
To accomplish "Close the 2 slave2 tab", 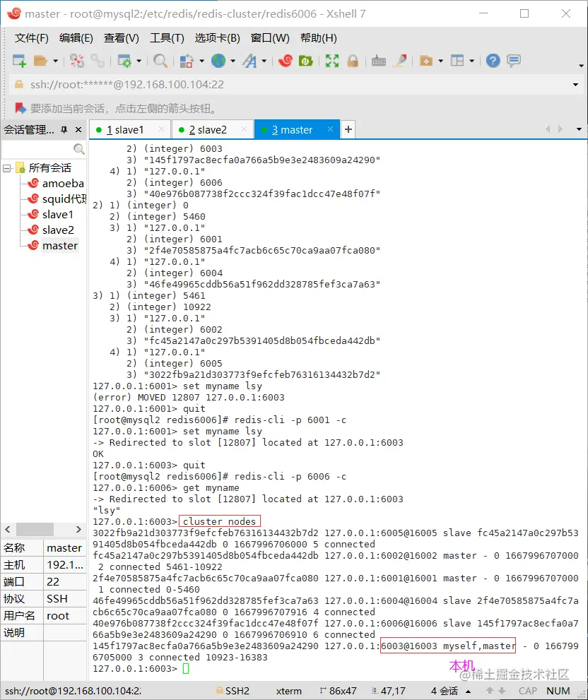I will [244, 129].
